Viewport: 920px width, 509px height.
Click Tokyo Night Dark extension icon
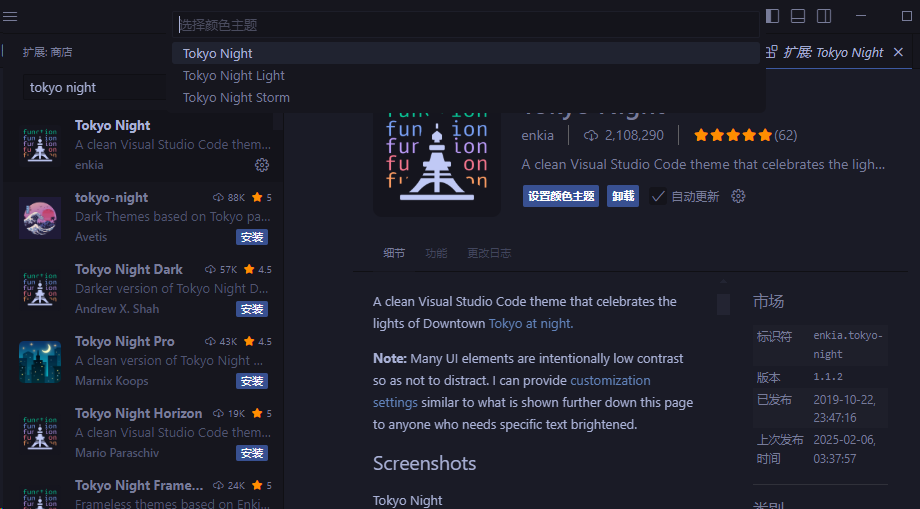(x=40, y=290)
